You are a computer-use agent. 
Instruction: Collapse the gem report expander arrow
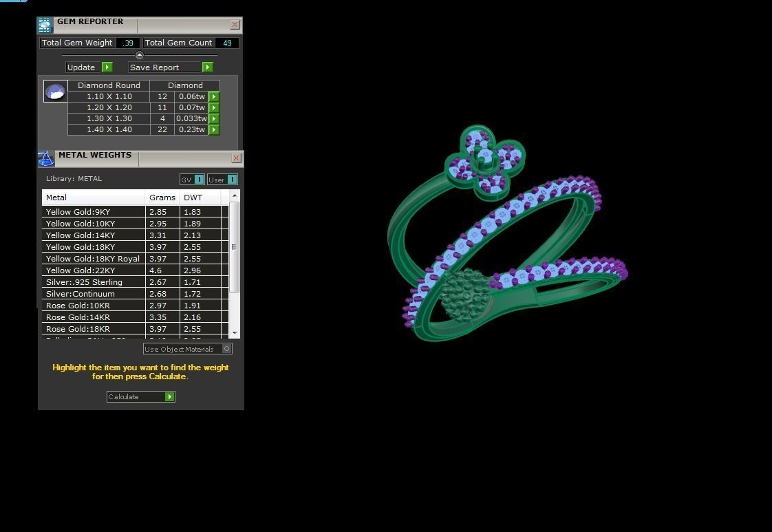coord(140,54)
